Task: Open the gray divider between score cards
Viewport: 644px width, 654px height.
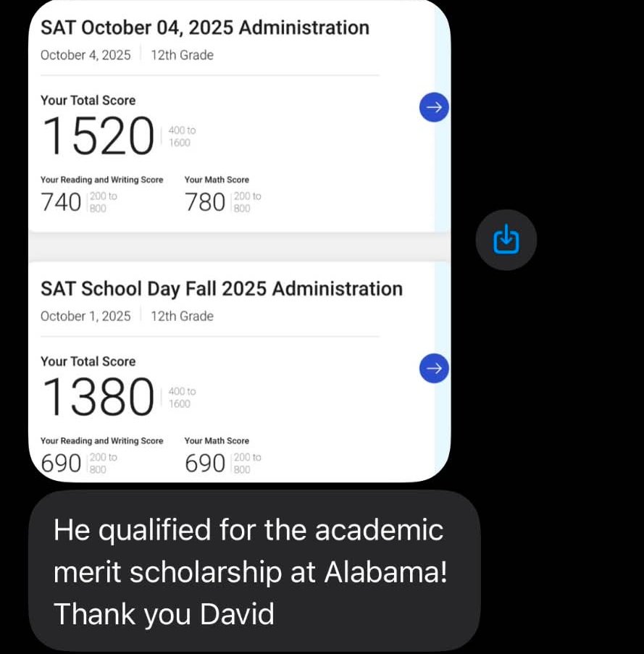Action: point(239,247)
